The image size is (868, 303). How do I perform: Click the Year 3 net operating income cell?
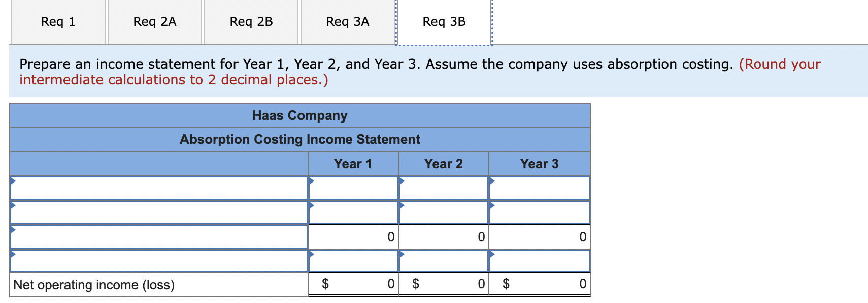[x=538, y=284]
